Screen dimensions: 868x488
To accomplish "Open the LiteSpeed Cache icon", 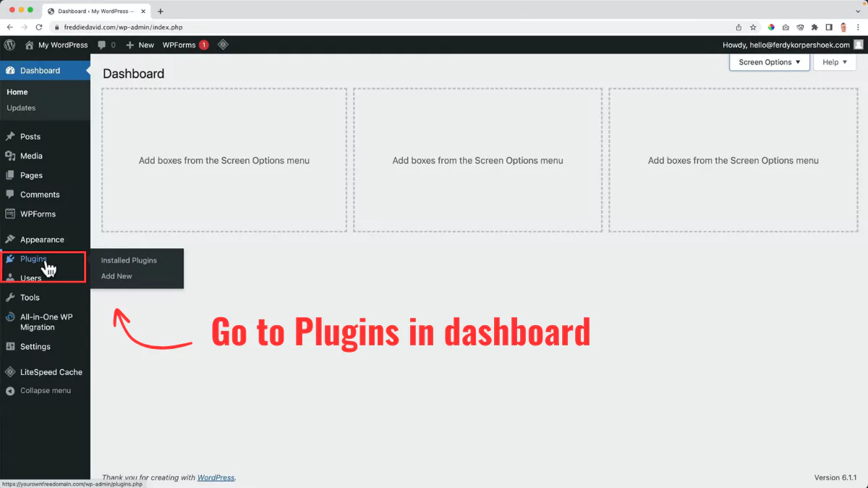I will pos(10,371).
